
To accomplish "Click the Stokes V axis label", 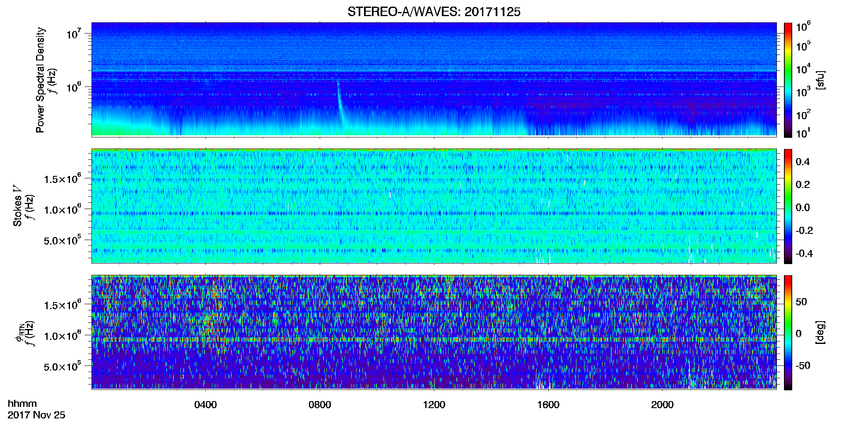I will (x=17, y=206).
